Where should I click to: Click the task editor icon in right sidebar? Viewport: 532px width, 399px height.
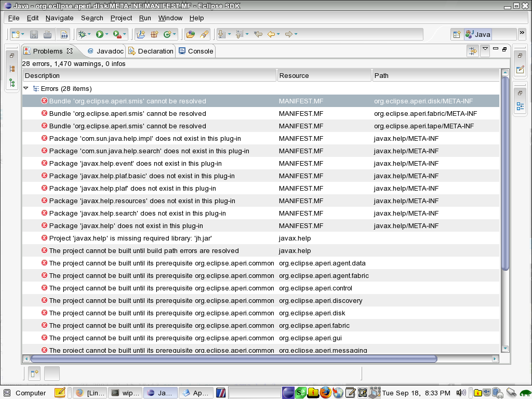[x=520, y=70]
